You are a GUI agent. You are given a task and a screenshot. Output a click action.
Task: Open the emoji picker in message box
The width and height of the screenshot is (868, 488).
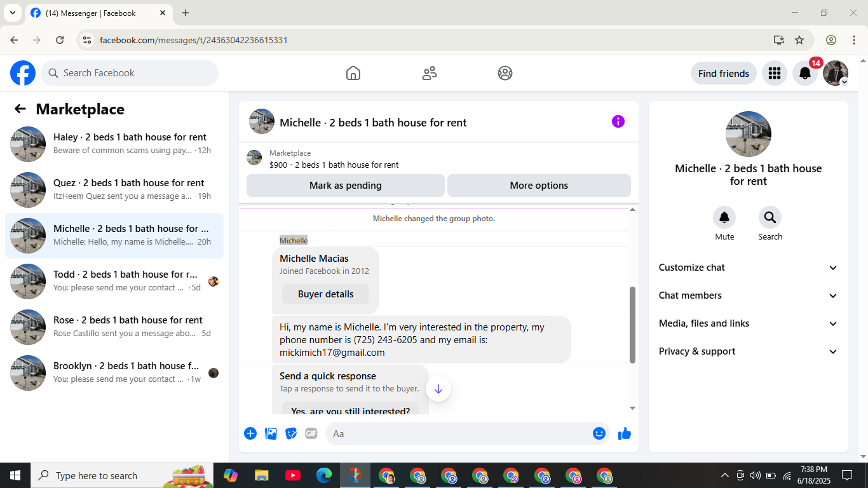[x=599, y=433]
